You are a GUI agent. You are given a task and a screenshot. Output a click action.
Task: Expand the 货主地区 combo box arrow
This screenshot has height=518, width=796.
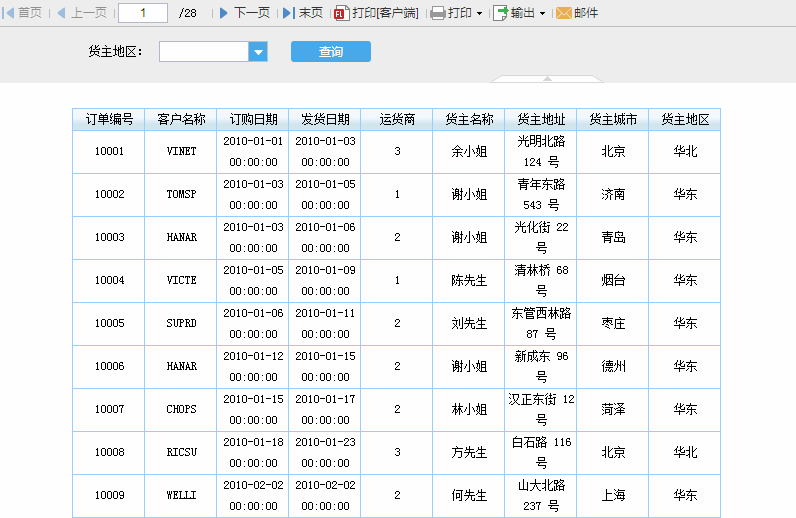[x=258, y=52]
